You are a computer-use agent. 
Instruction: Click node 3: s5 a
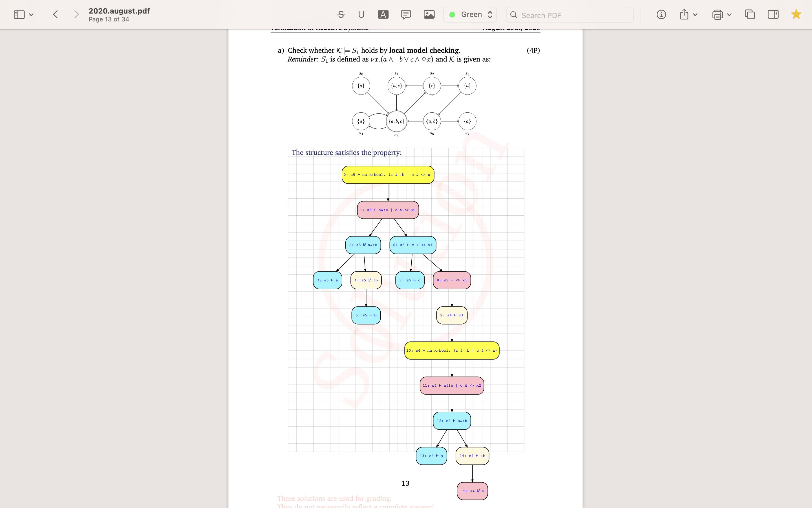tap(328, 280)
